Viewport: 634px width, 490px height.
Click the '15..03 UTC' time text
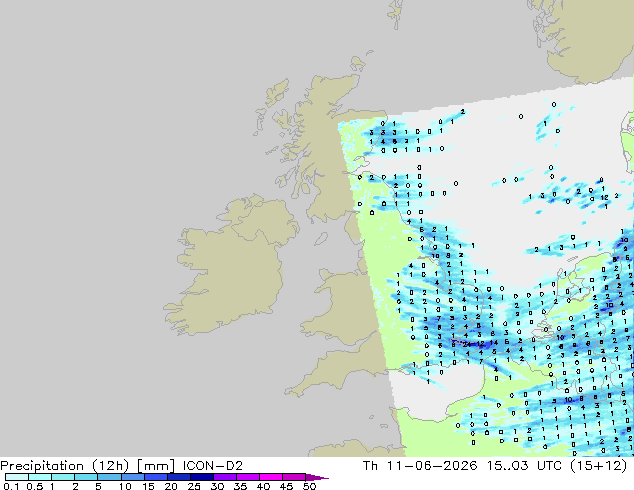click(x=524, y=466)
